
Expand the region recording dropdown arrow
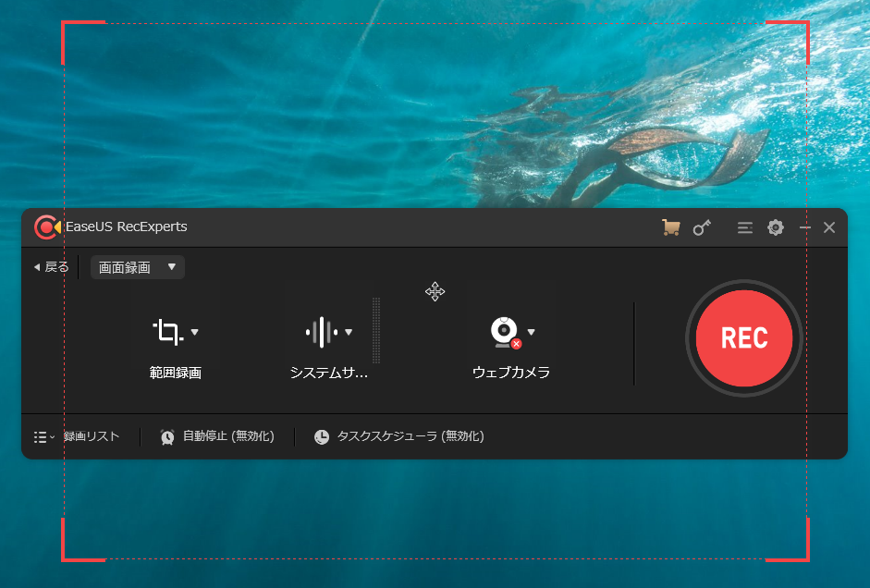195,332
